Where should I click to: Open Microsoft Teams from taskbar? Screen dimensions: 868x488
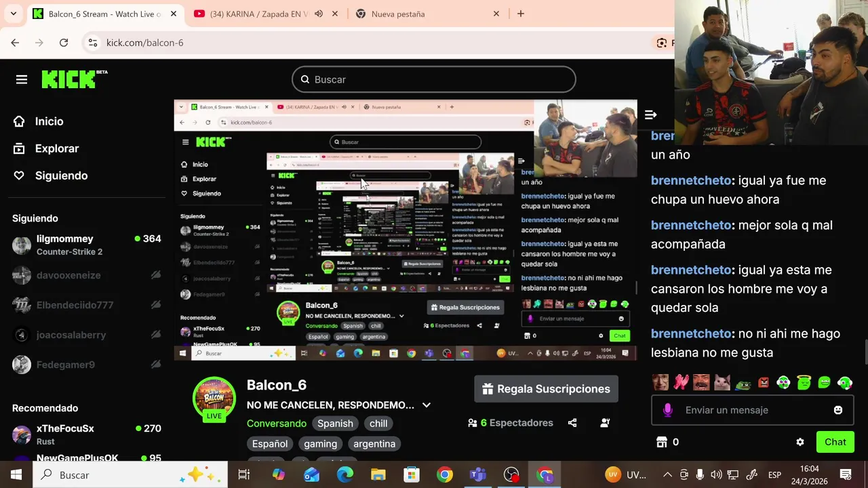coord(478,474)
